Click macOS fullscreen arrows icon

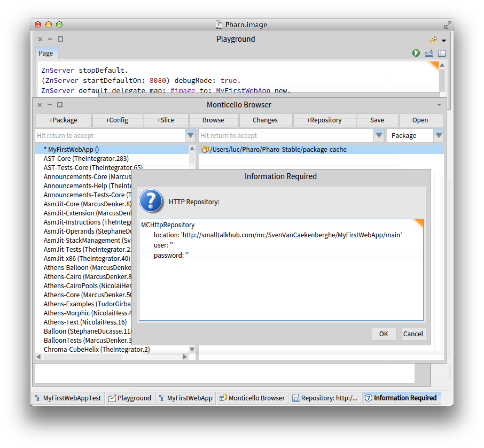point(447,25)
